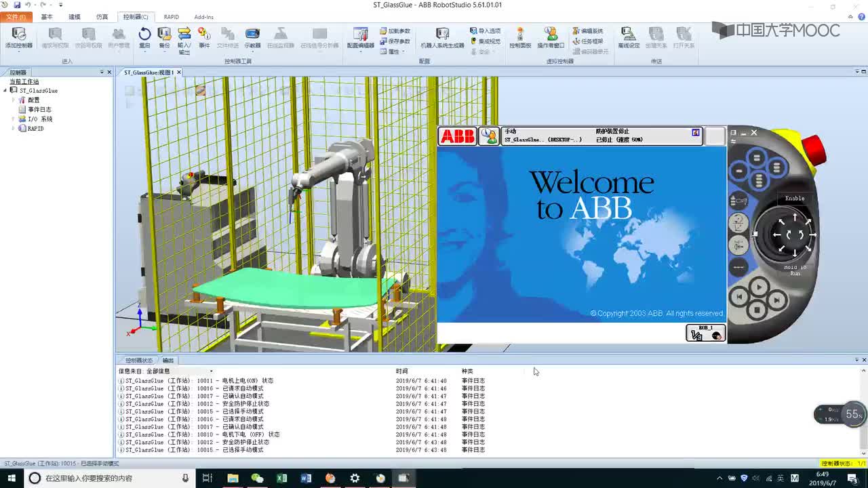Click the joystick up arrow
This screenshot has width=868, height=488.
[795, 217]
